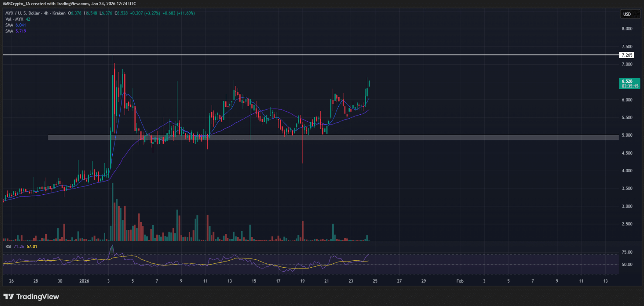
Task: Select the MYX / U.S. Dollar symbol title
Action: (23, 13)
